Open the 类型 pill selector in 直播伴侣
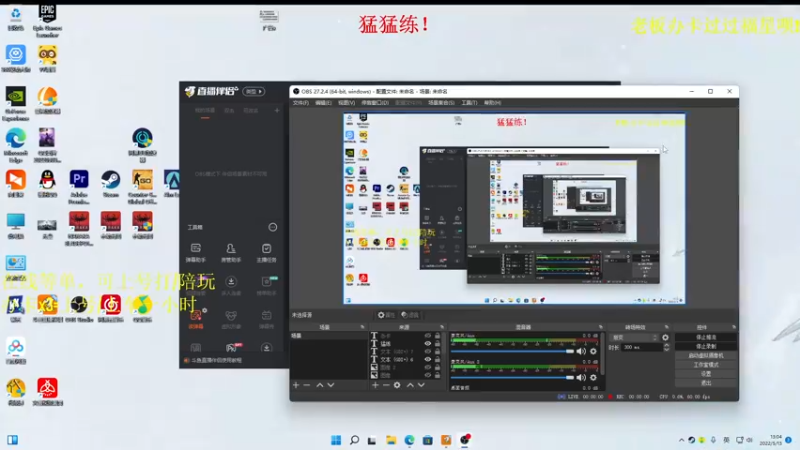Viewport: 800px width, 450px height. click(254, 91)
